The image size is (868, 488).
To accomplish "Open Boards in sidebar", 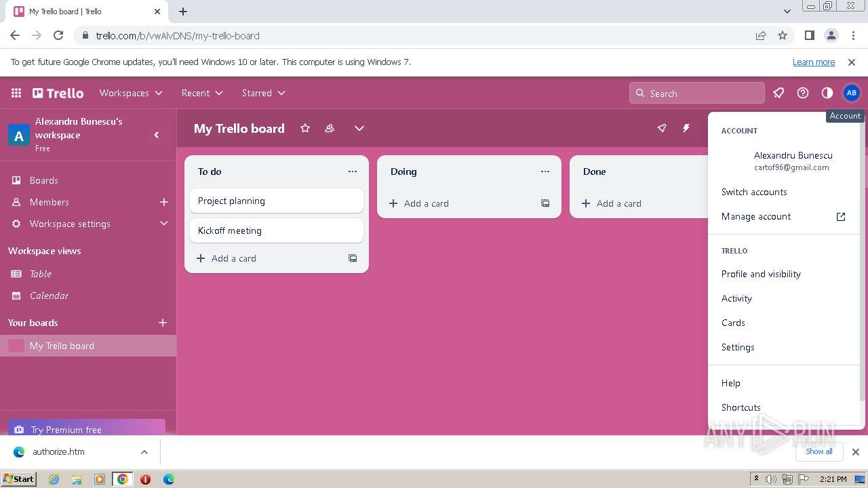I will tap(88, 180).
